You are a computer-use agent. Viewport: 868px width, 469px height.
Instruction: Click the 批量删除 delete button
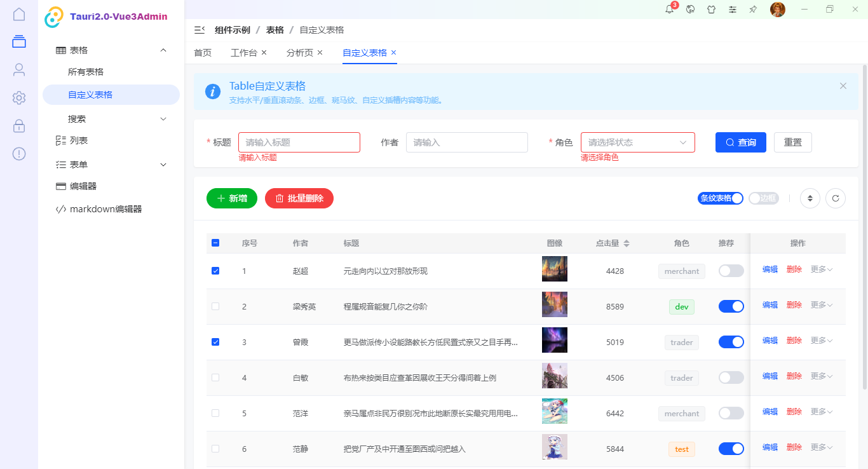(299, 198)
